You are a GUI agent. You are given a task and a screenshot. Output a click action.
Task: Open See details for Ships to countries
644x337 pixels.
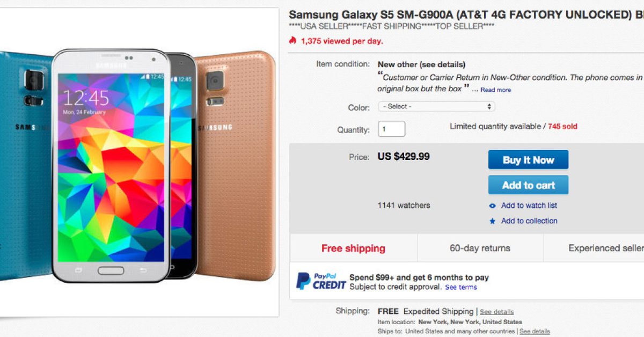point(534,332)
